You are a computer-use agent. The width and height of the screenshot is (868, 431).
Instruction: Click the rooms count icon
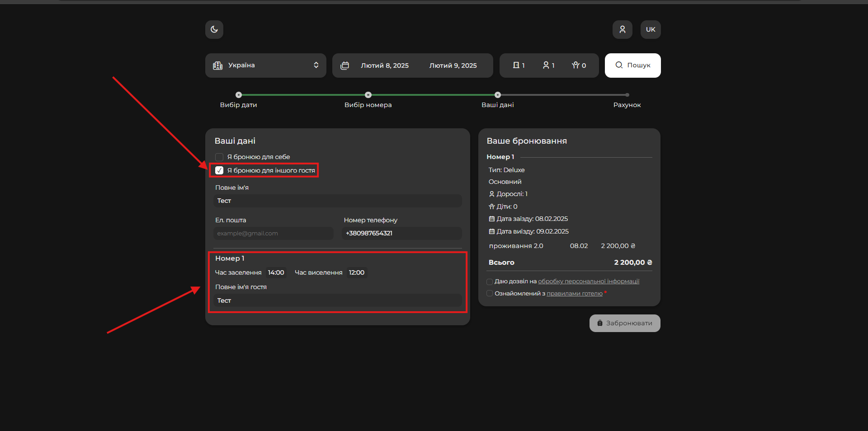pyautogui.click(x=516, y=66)
